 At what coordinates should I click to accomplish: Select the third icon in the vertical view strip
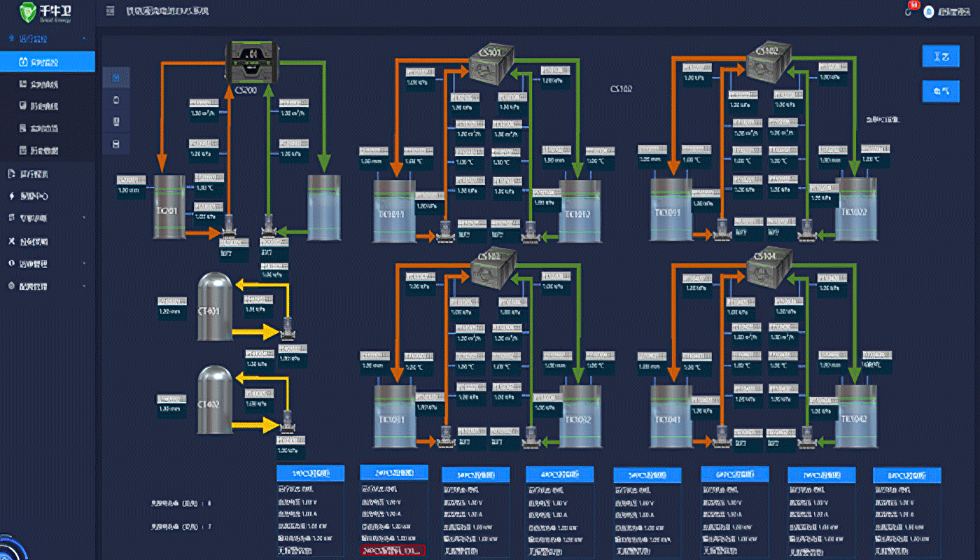click(116, 122)
